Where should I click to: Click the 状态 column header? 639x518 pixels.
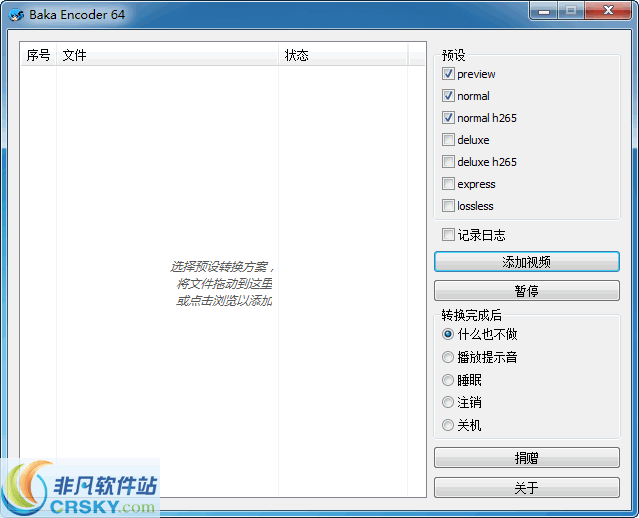343,55
